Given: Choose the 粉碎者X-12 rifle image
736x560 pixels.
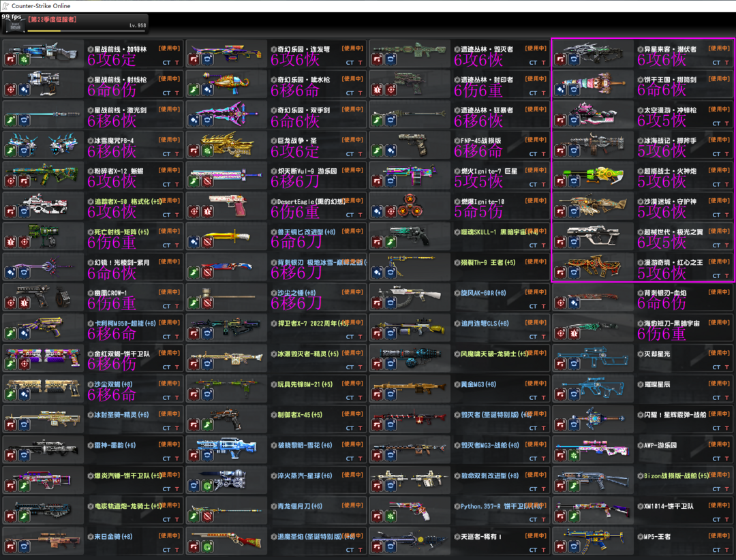Looking at the screenshot, I should (x=43, y=174).
